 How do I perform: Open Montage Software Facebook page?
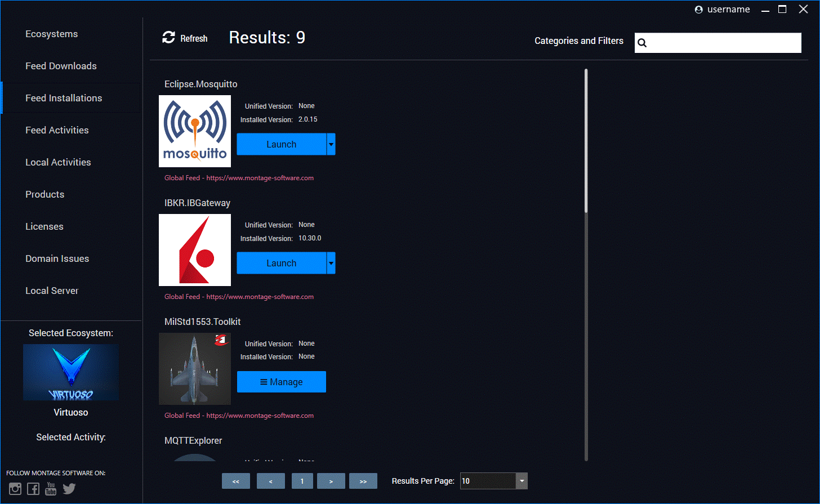33,489
